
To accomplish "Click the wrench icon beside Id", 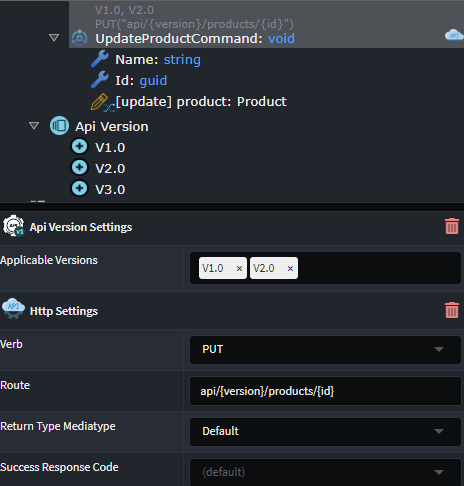I will tap(100, 80).
